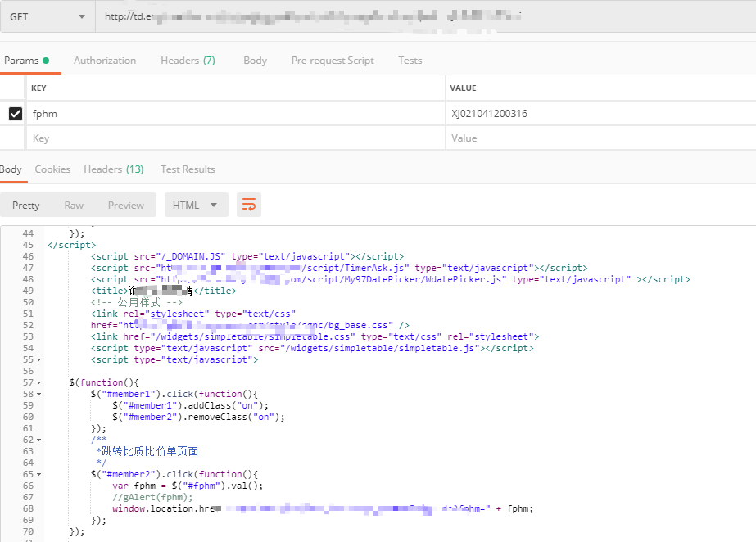Viewport: 756px width, 542px height.
Task: Open the Tests tab
Action: [x=410, y=61]
